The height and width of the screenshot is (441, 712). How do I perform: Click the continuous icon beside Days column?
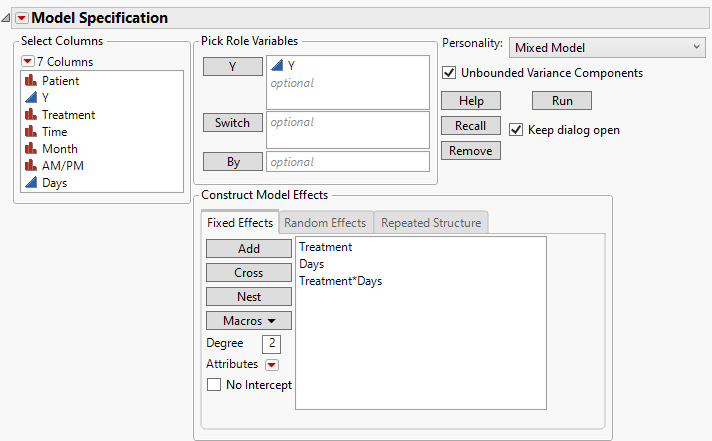(x=31, y=183)
